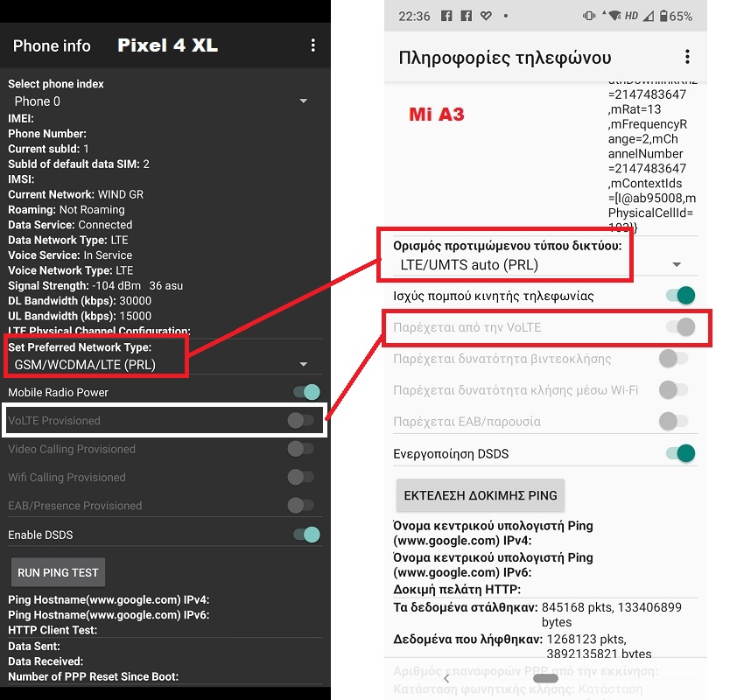Click the Phone 0 selection text
This screenshot has height=700, width=737.
tap(38, 101)
